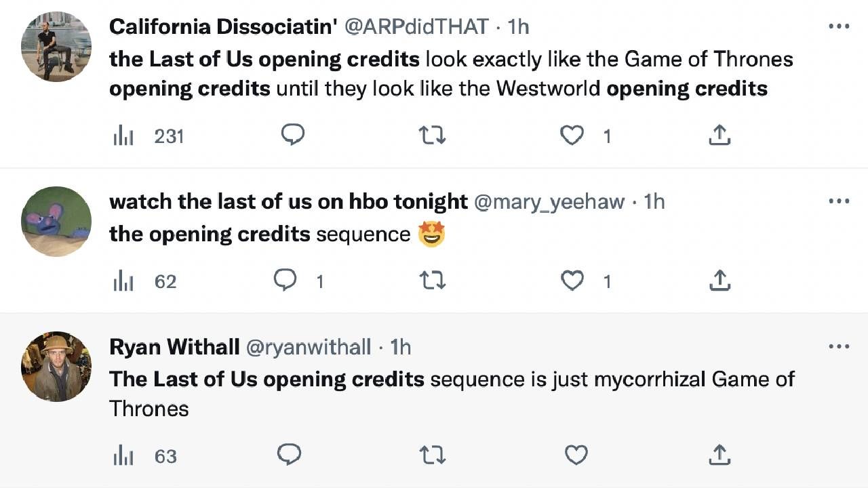Share the mary_yeehaw tweet
This screenshot has height=488, width=868.
pyautogui.click(x=719, y=280)
